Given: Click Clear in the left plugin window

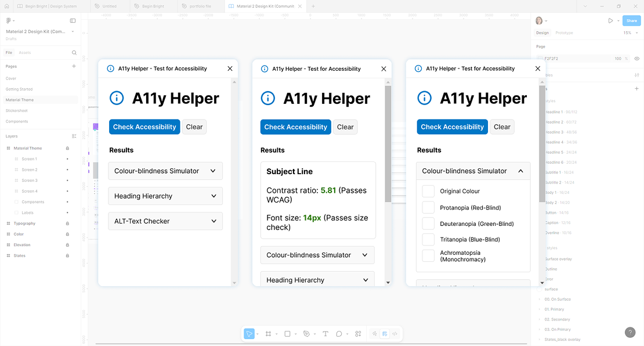Looking at the screenshot, I should [194, 127].
